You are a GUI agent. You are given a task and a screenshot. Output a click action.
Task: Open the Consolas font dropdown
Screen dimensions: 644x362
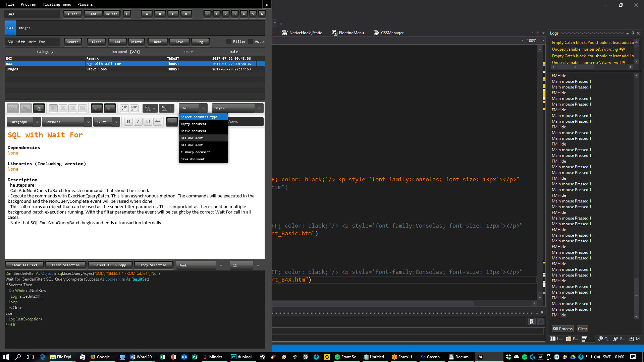[88, 122]
